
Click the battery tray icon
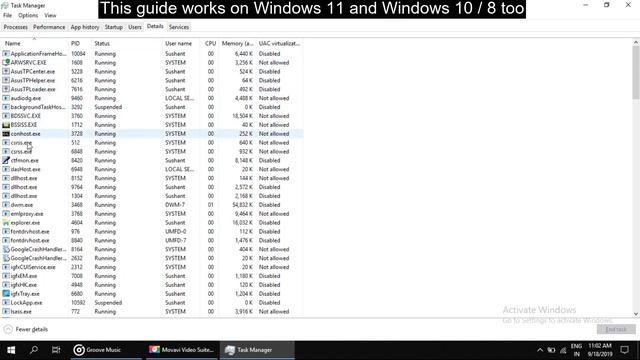click(x=551, y=350)
